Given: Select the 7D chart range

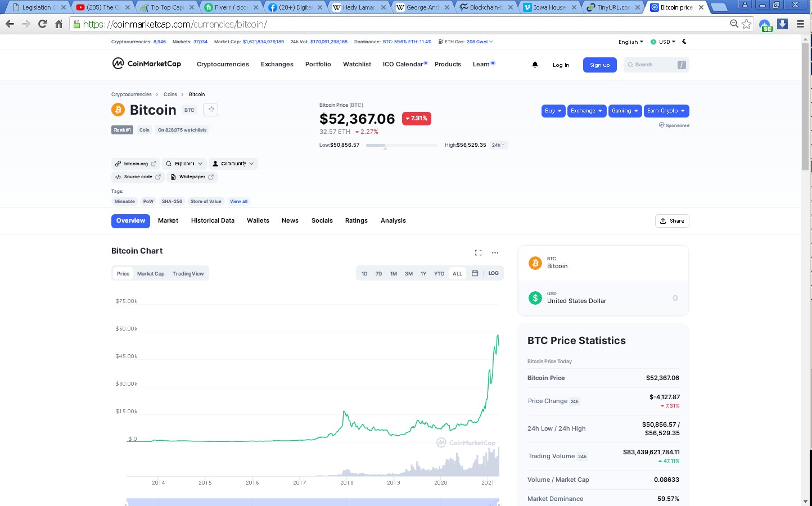Looking at the screenshot, I should (378, 274).
